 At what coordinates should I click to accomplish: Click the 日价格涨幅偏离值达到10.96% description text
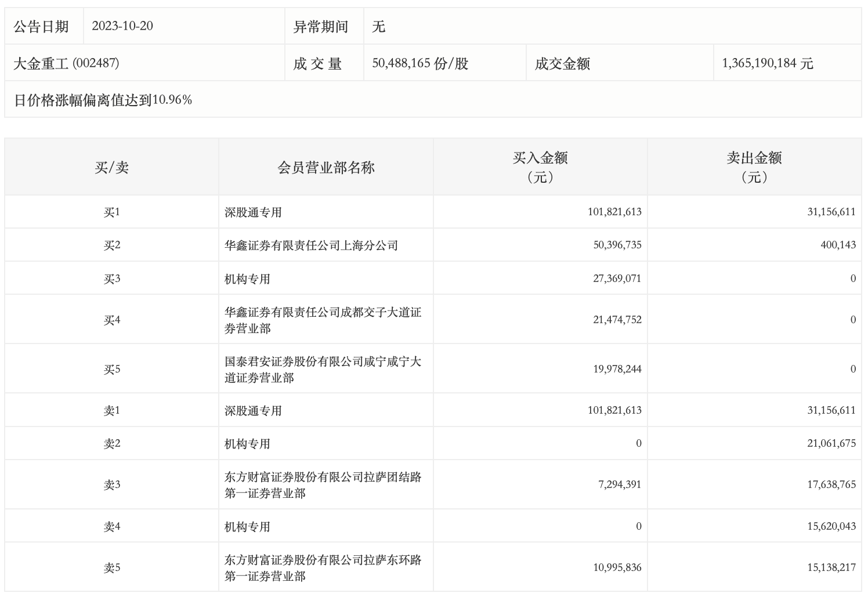(x=103, y=100)
